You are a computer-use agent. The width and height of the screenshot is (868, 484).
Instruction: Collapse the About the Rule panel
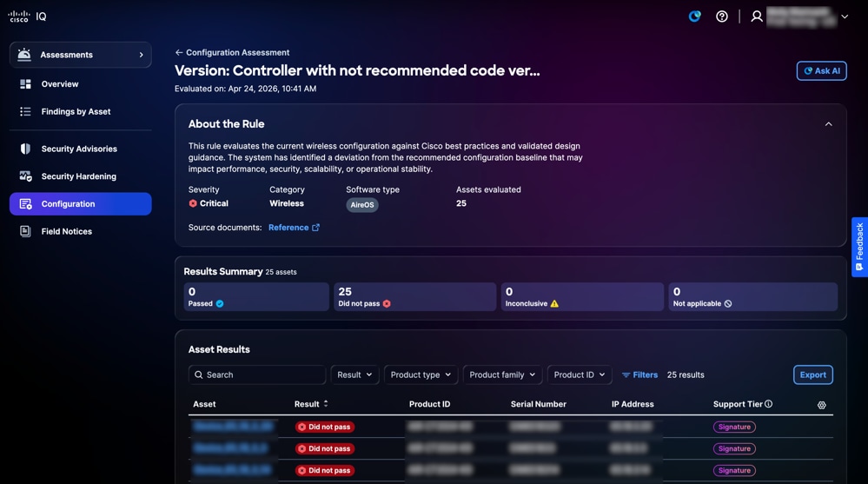pos(829,124)
